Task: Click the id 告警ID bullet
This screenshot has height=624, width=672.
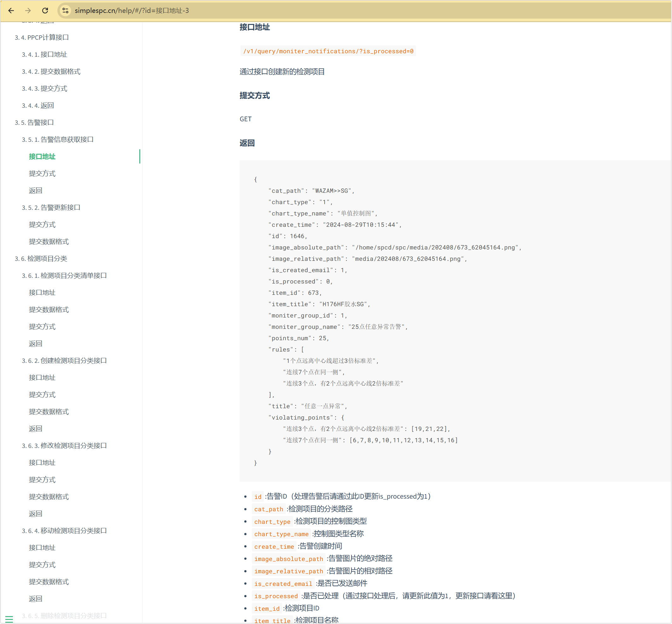Action: tap(342, 496)
